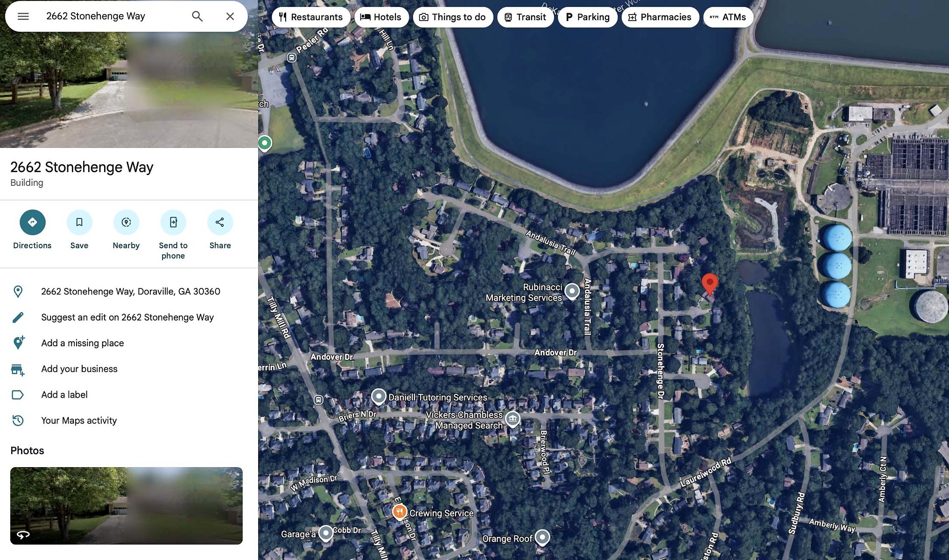The image size is (949, 560).
Task: Send to phone icon
Action: 173,222
